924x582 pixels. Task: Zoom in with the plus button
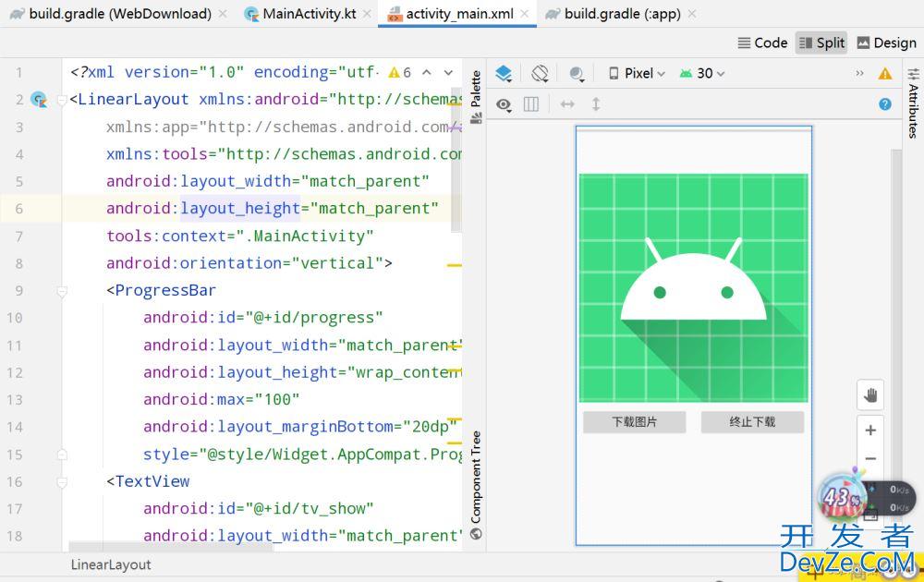click(869, 430)
